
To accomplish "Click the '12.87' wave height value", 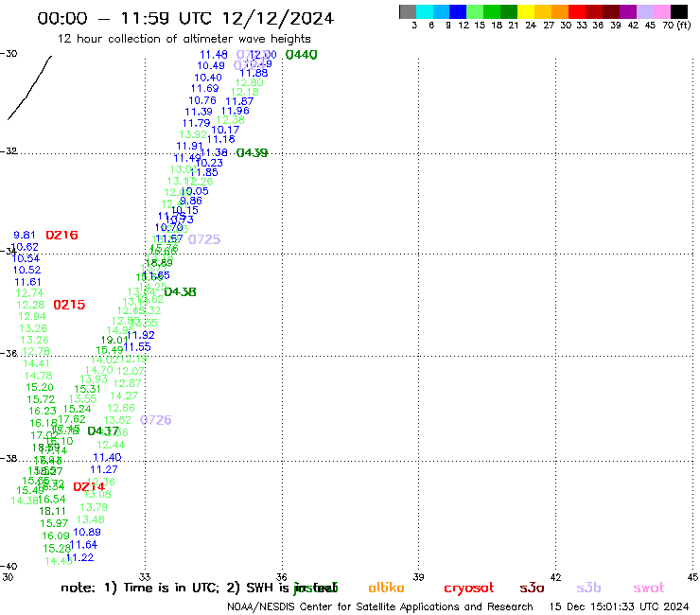I will pos(128,383).
